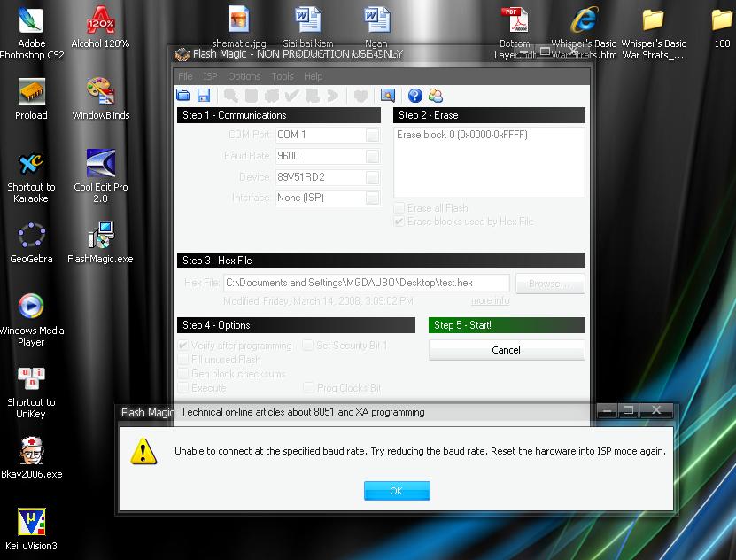Click the Browse... button

[550, 284]
